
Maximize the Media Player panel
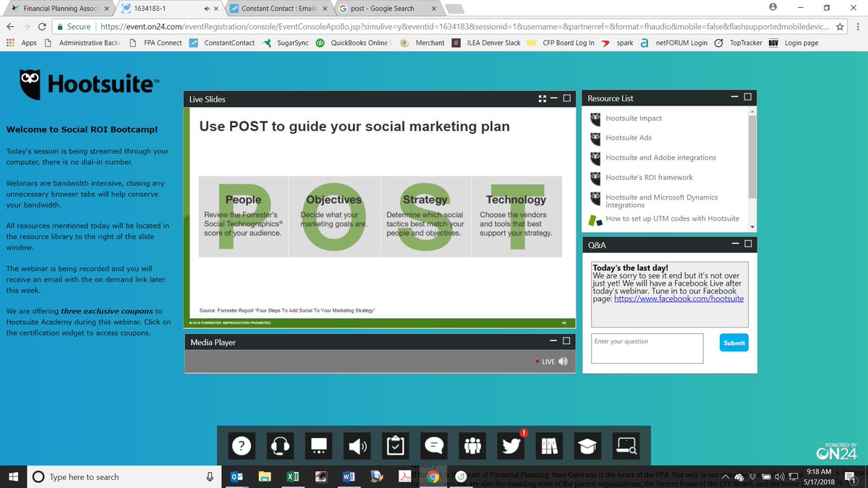point(567,341)
